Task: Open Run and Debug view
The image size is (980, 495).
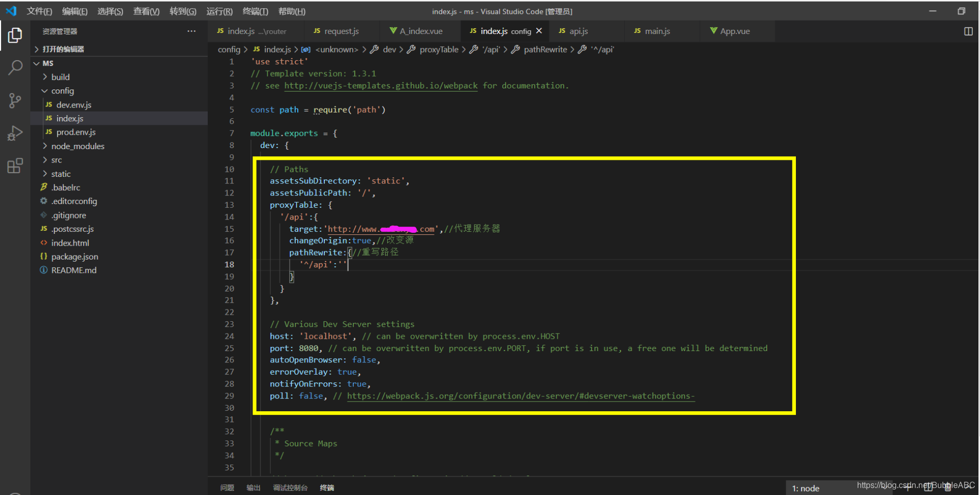Action: [15, 133]
